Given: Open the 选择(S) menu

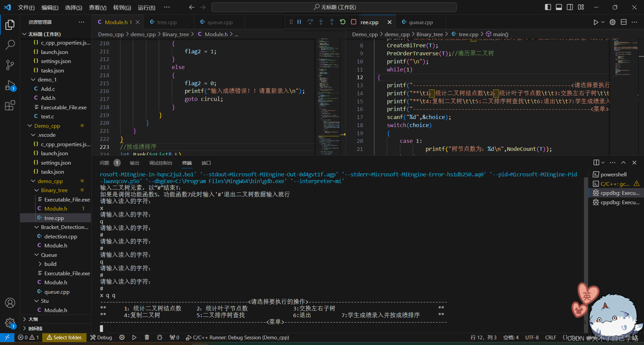Looking at the screenshot, I should click(x=73, y=7).
